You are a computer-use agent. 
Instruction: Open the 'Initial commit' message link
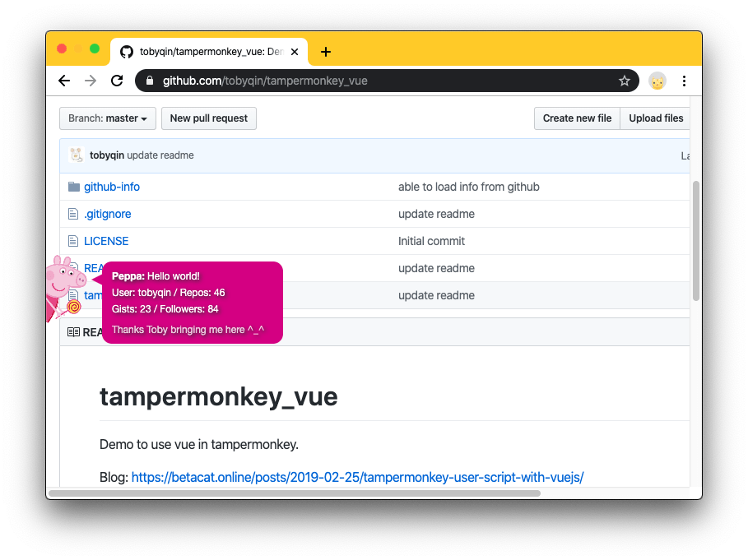pos(431,241)
